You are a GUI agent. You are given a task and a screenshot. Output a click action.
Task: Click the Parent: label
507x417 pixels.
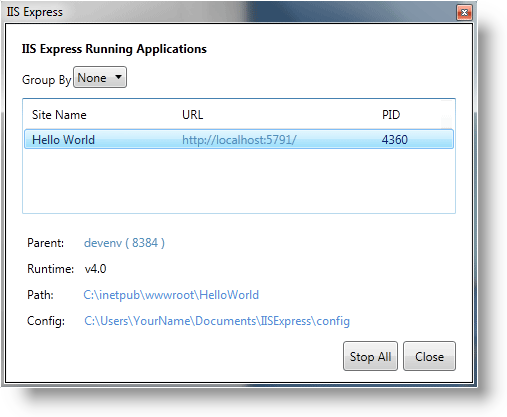pos(46,243)
